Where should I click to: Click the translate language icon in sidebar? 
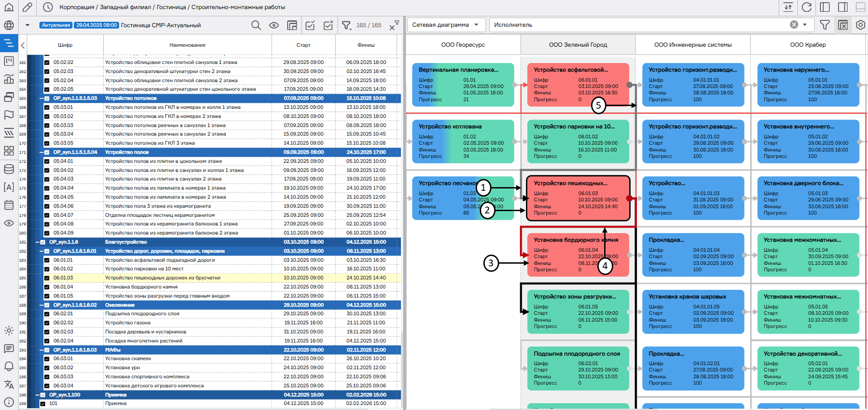pos(9,385)
